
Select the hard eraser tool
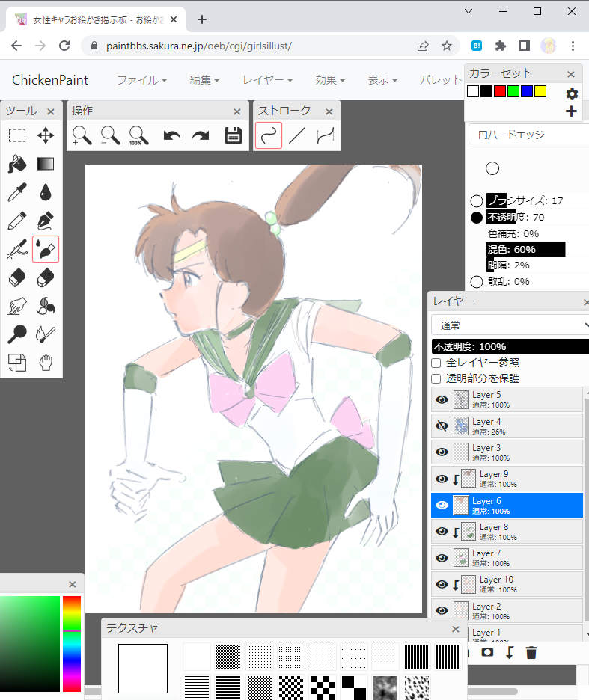pyautogui.click(x=17, y=277)
